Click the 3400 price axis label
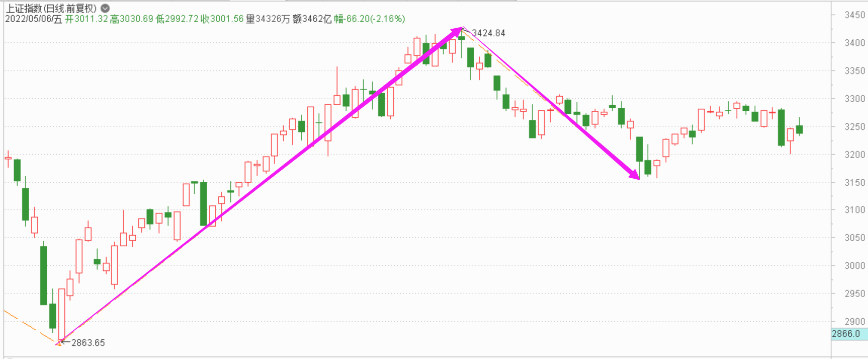 (x=854, y=43)
